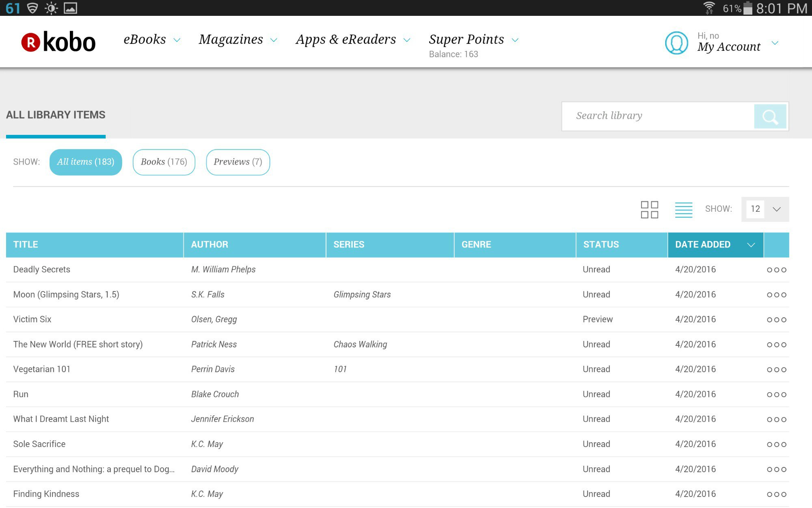Filter library by Books (176)
Screen dimensions: 812x508
point(164,162)
